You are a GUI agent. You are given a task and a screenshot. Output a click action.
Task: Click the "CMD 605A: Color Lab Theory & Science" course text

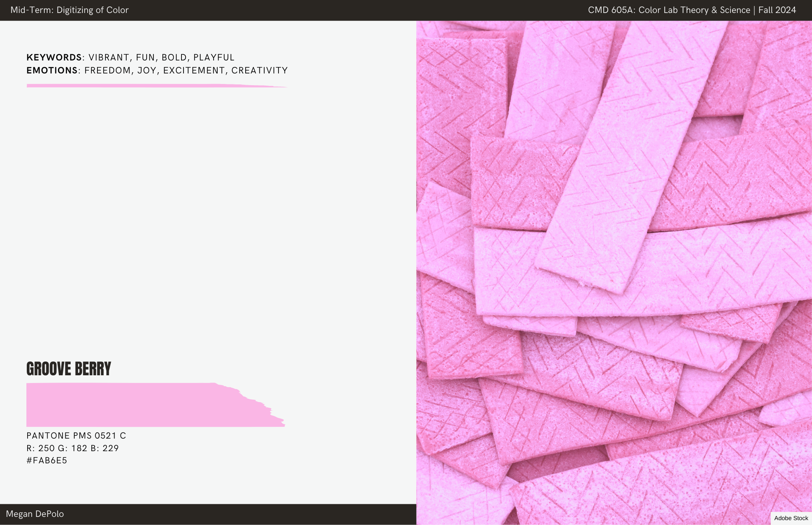tap(669, 10)
